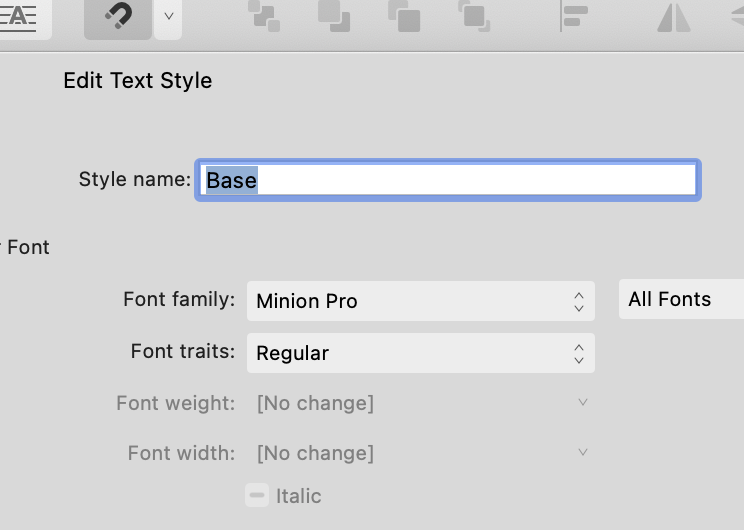Toggle the Italic checkbox
Image resolution: width=744 pixels, height=530 pixels.
pos(257,495)
